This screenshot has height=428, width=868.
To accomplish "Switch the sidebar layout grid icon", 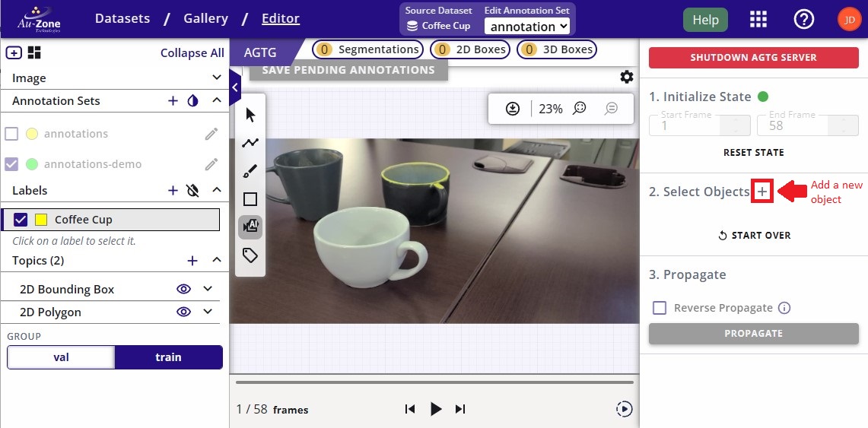I will click(34, 52).
